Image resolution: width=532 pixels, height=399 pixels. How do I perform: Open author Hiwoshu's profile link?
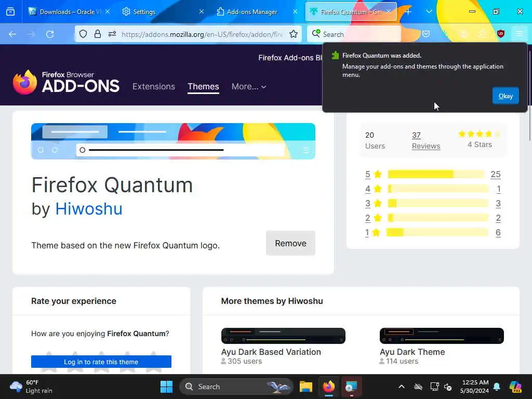pos(88,208)
